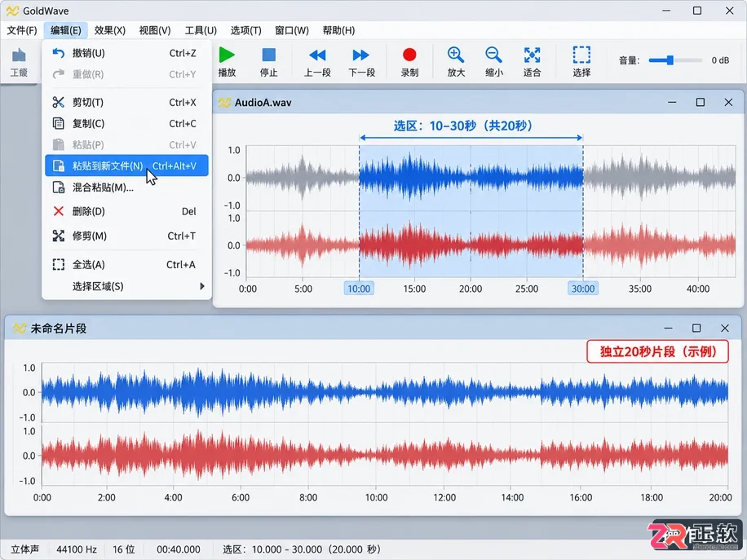
Task: Click the Fit (适合) view icon
Action: click(x=533, y=55)
